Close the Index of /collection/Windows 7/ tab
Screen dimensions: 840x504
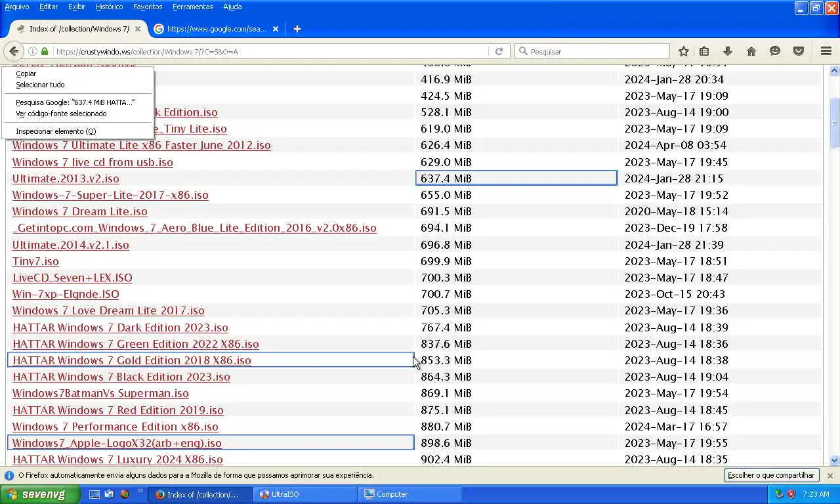(x=138, y=29)
